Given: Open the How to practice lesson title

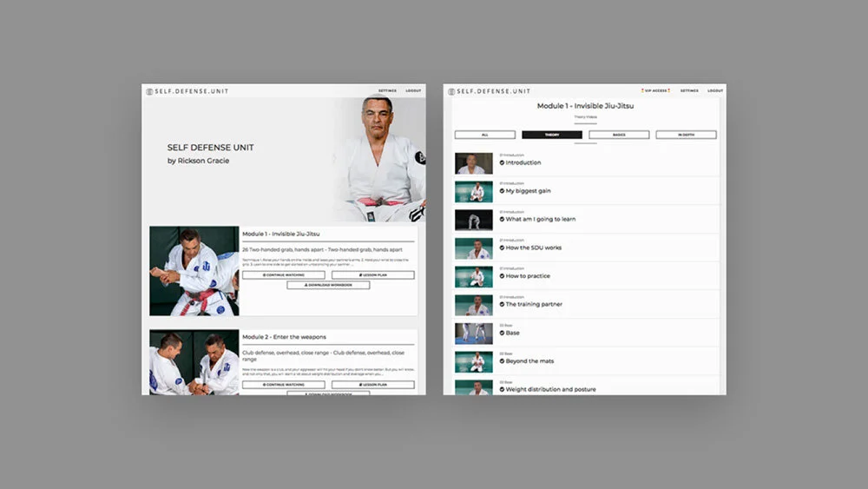Looking at the screenshot, I should pyautogui.click(x=528, y=276).
